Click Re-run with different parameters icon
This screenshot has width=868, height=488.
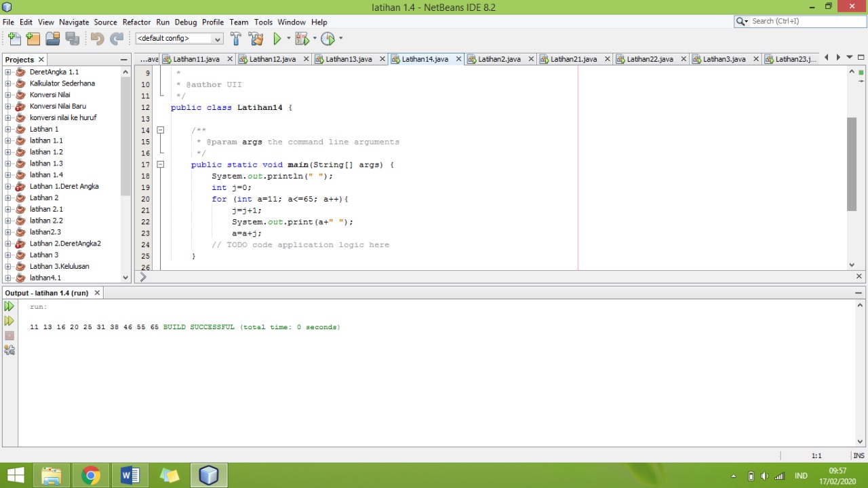9,320
